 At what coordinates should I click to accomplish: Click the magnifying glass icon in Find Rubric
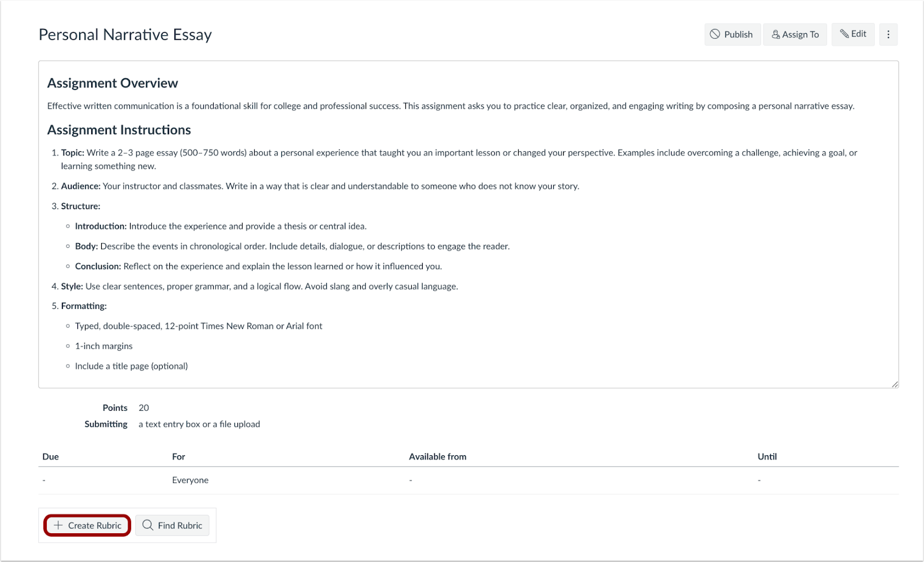[x=148, y=525]
